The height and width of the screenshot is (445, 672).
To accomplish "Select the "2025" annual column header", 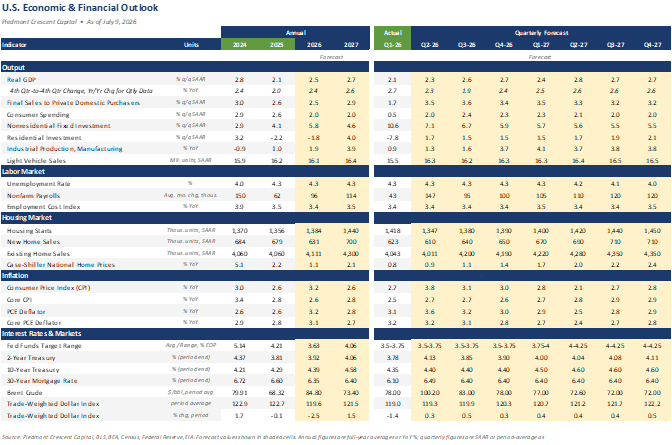I will [276, 45].
